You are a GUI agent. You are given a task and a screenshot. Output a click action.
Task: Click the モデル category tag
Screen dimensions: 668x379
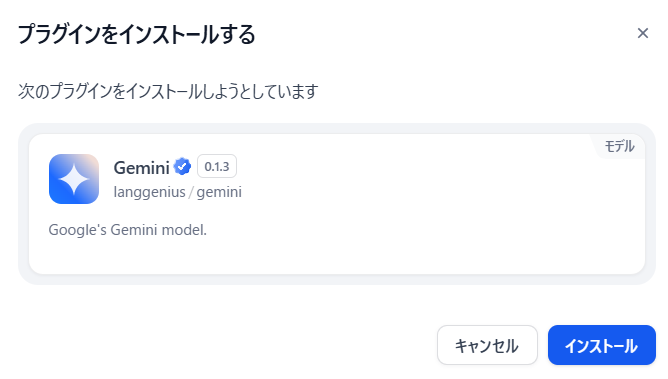point(619,146)
